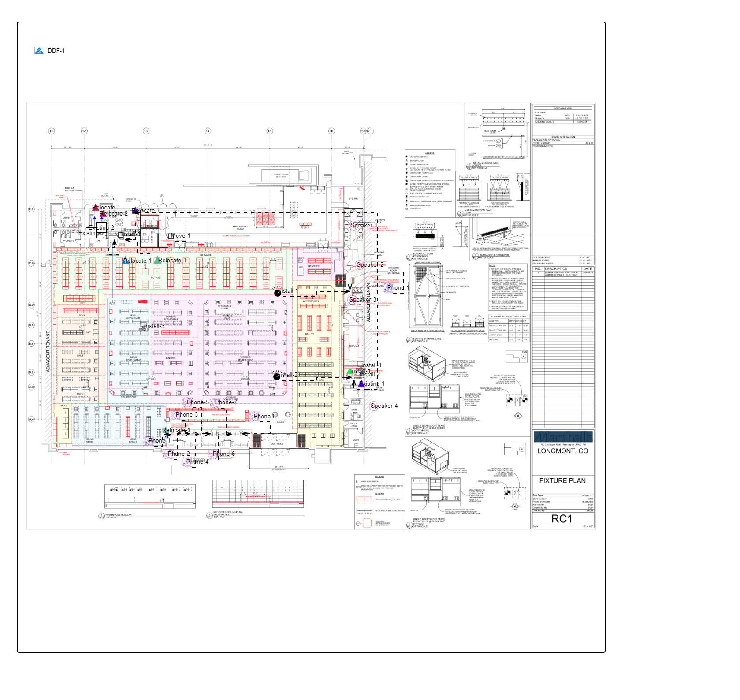740x700 pixels.
Task: Select the DDF-1 text label
Action: 56,51
